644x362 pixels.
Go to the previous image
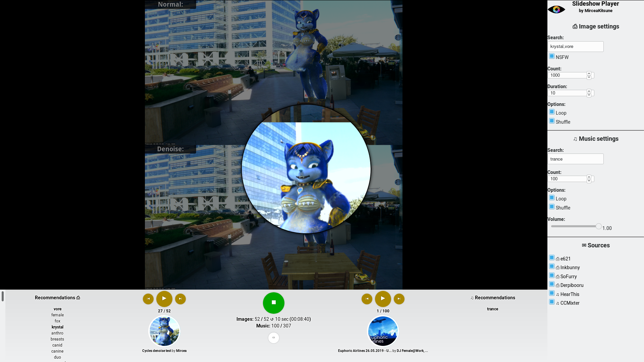point(148,299)
